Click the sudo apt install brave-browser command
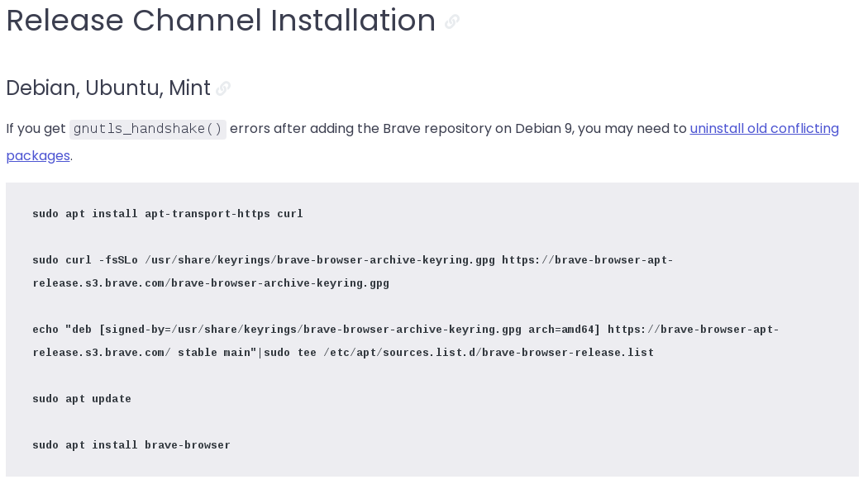Viewport: 868px width, 489px height. click(131, 444)
